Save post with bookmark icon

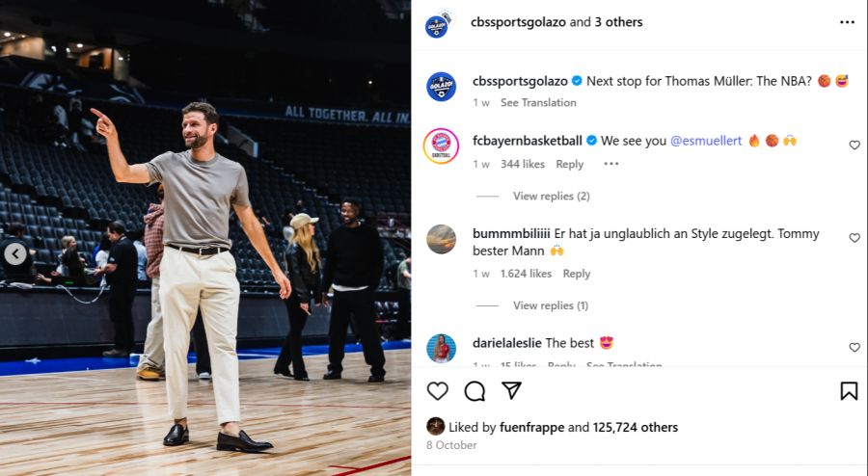pos(849,390)
